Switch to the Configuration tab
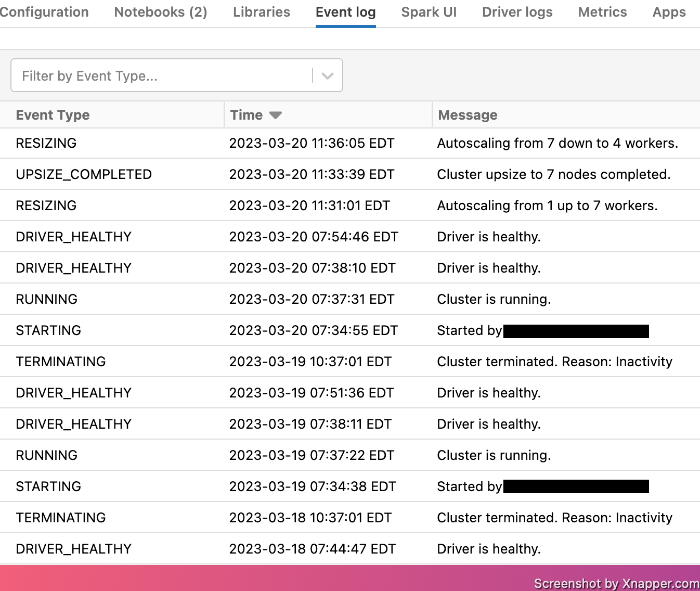The width and height of the screenshot is (700, 591). pyautogui.click(x=44, y=12)
